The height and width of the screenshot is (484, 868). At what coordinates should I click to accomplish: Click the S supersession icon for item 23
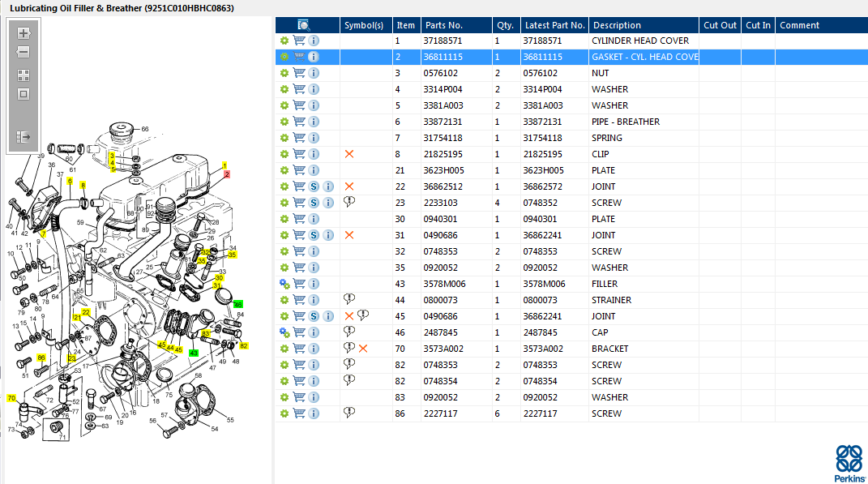pos(314,203)
